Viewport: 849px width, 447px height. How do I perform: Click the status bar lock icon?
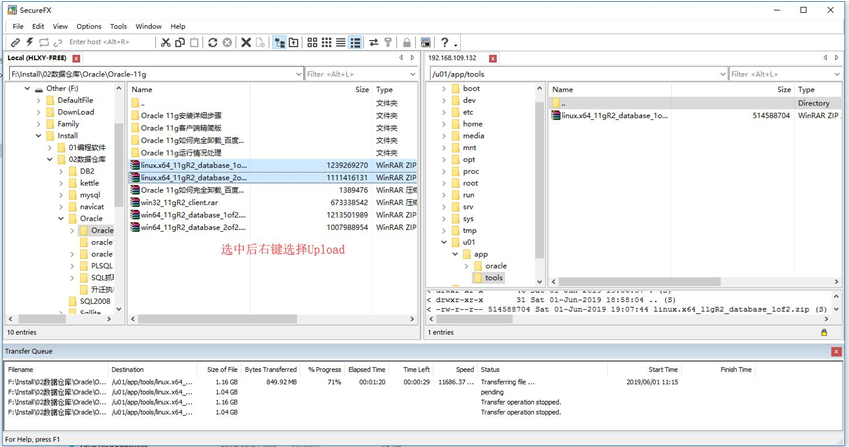click(824, 332)
